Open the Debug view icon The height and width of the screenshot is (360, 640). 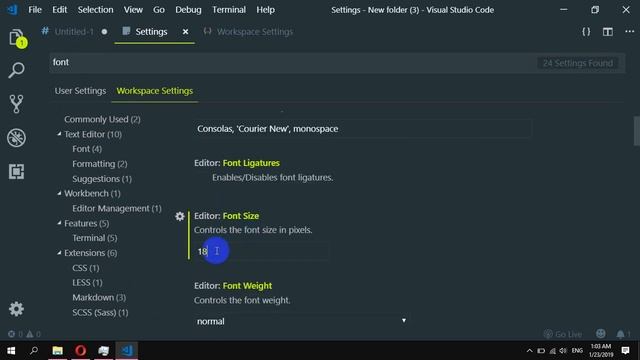16,138
